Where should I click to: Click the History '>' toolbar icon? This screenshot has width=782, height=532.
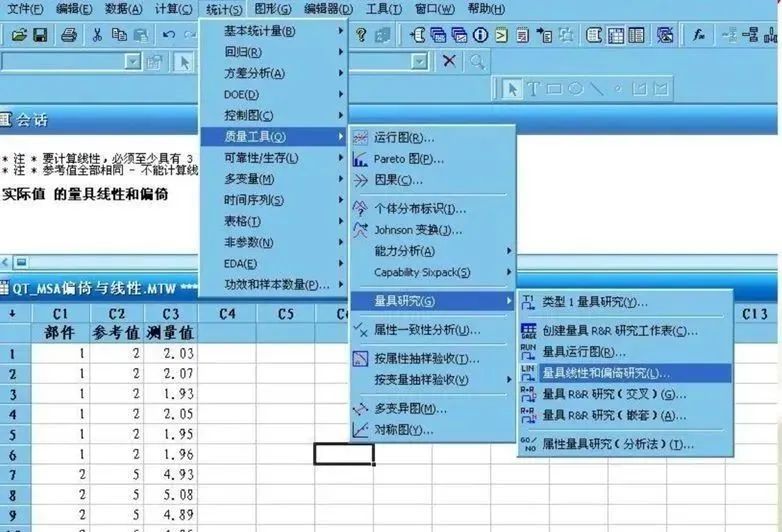click(501, 35)
